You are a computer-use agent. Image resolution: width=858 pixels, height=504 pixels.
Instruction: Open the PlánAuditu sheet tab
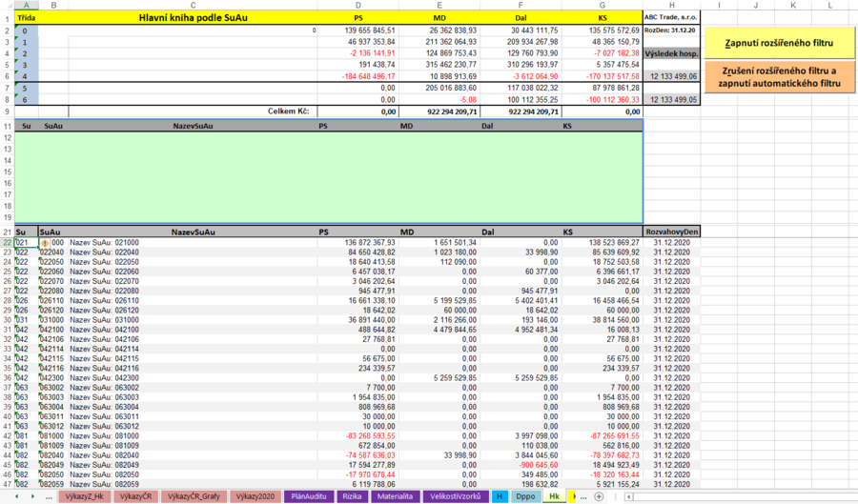pos(309,496)
